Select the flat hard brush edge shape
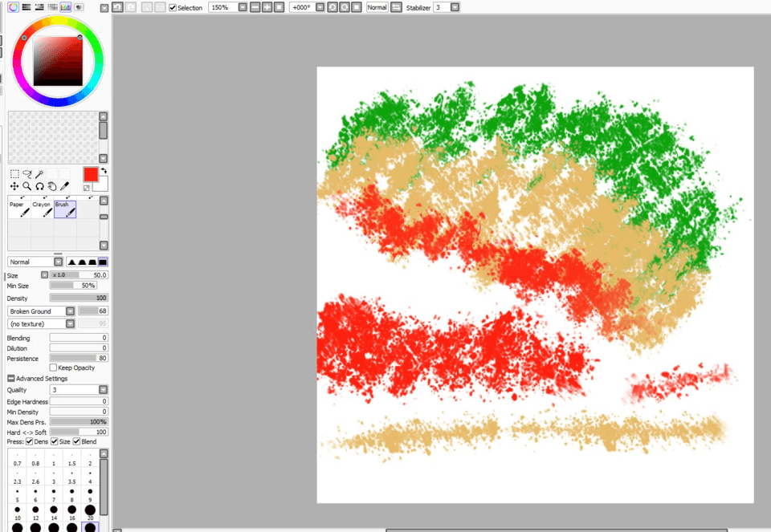 click(103, 262)
